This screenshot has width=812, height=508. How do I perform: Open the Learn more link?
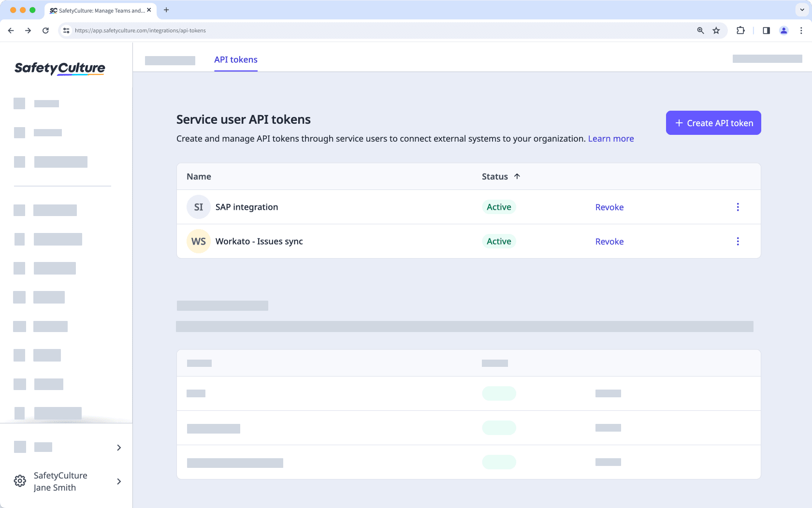pyautogui.click(x=610, y=139)
